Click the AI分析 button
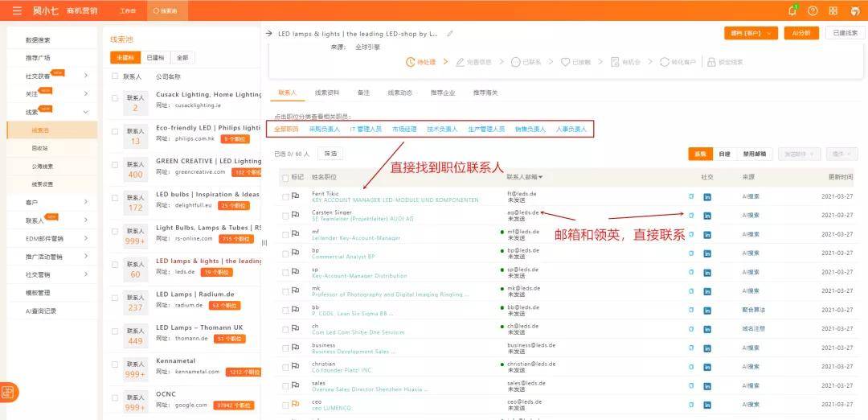Viewport: 868px width, 420px height. (x=801, y=33)
